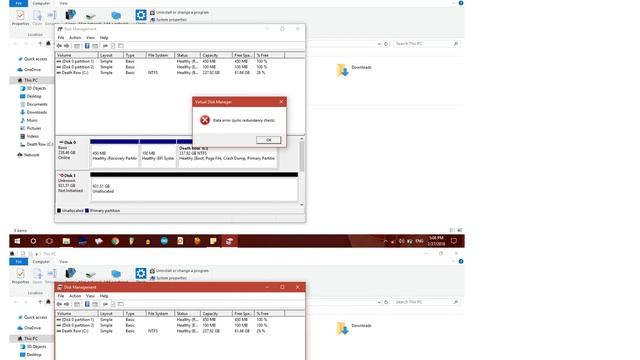Screen dimensions: 640x360
Task: Launch Chrome from the taskbar
Action: click(115, 241)
